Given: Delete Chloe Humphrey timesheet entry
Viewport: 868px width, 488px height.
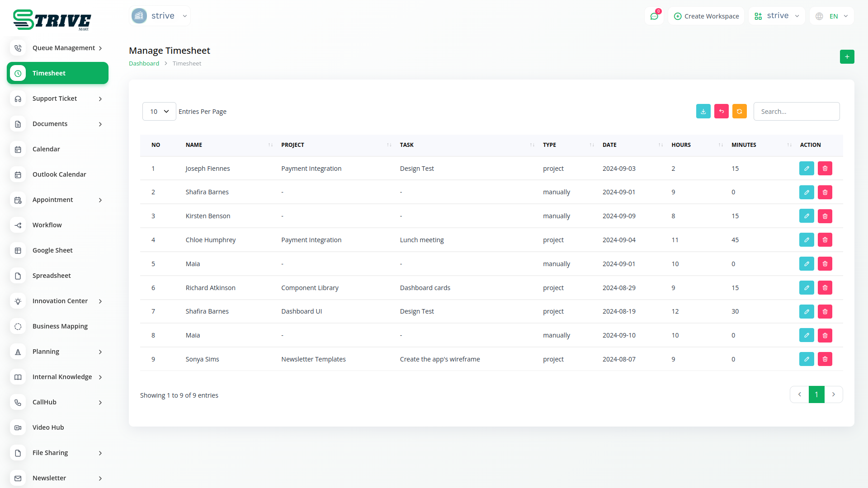Looking at the screenshot, I should point(825,240).
